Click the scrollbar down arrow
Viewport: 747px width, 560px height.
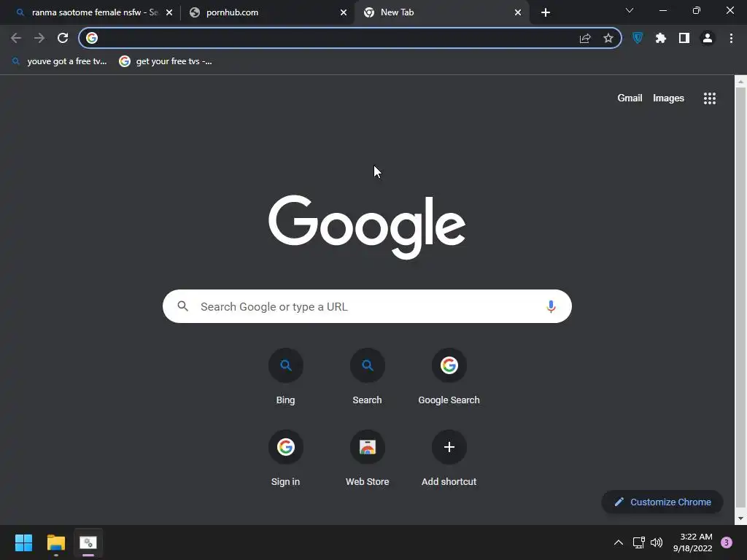740,518
